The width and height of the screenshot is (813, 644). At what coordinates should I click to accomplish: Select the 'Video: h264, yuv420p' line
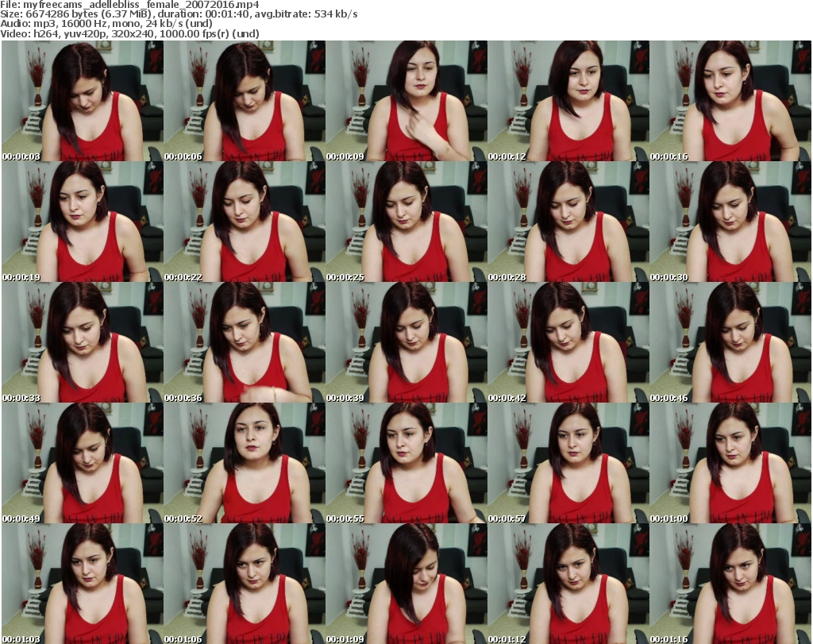[129, 33]
